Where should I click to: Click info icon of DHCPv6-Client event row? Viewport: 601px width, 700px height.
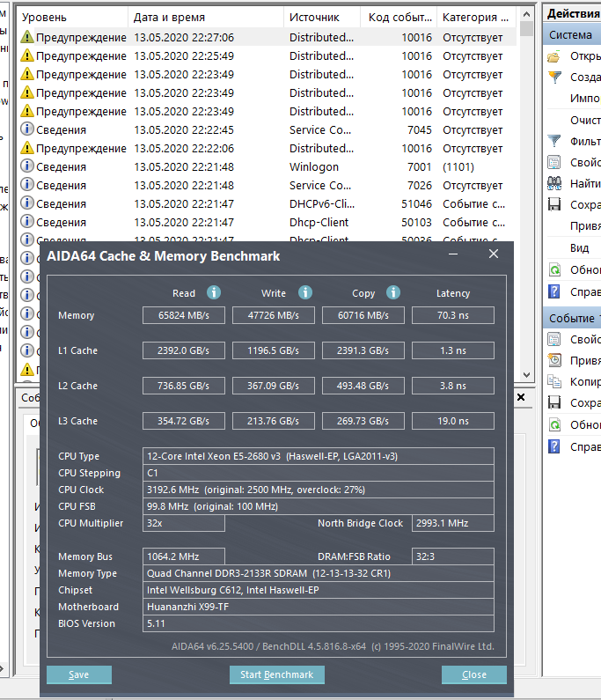pos(27,203)
